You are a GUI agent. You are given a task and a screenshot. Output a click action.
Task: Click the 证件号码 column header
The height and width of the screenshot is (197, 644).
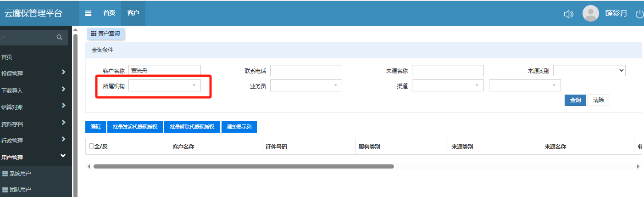coord(309,146)
